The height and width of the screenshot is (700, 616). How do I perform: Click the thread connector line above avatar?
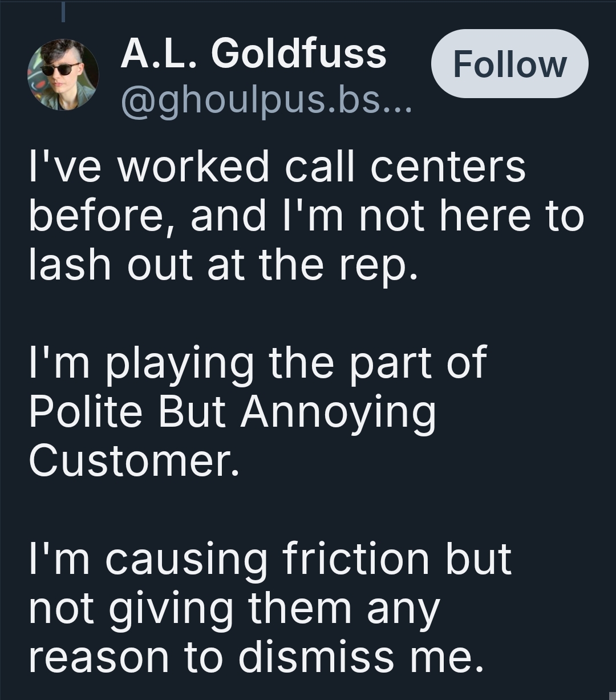(x=63, y=11)
